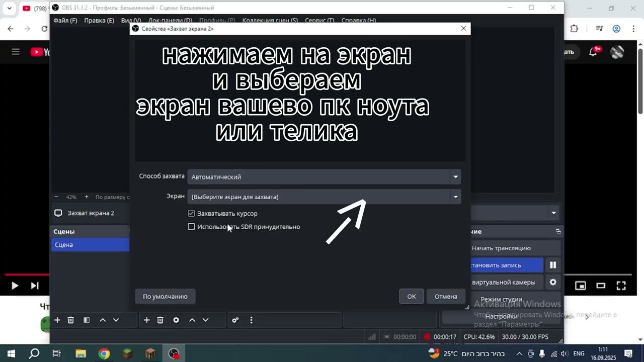Viewport: 644px width, 362px height.
Task: Start virtual camera button
Action: [x=506, y=282]
